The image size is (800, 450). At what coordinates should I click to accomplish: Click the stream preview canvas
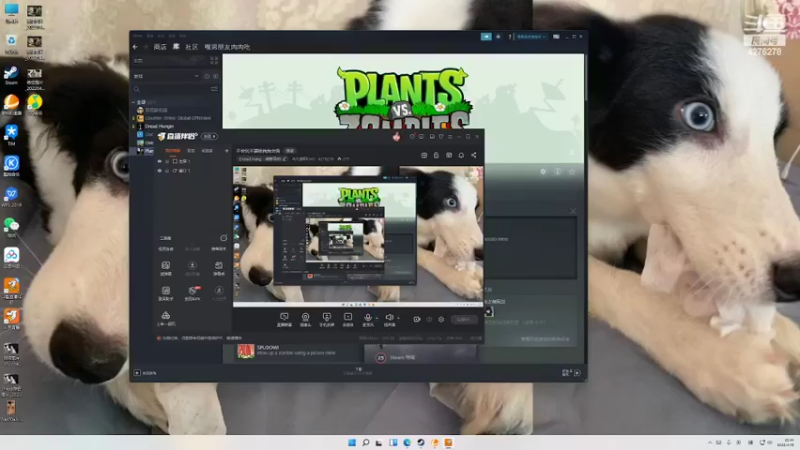pos(358,236)
